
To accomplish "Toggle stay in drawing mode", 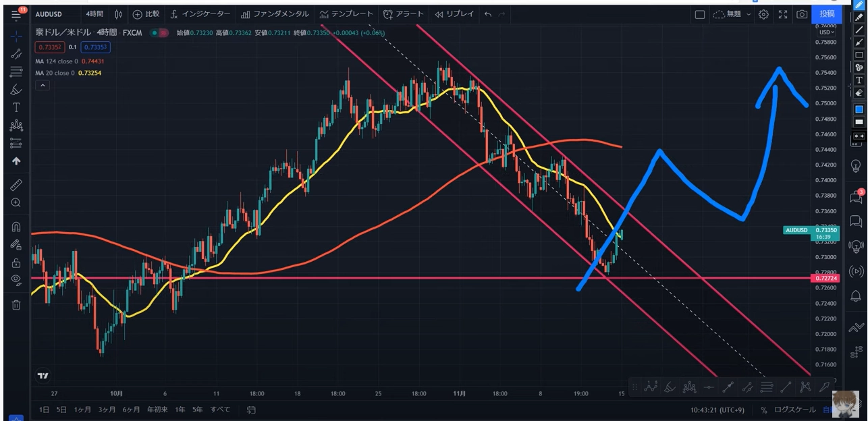I will 16,245.
